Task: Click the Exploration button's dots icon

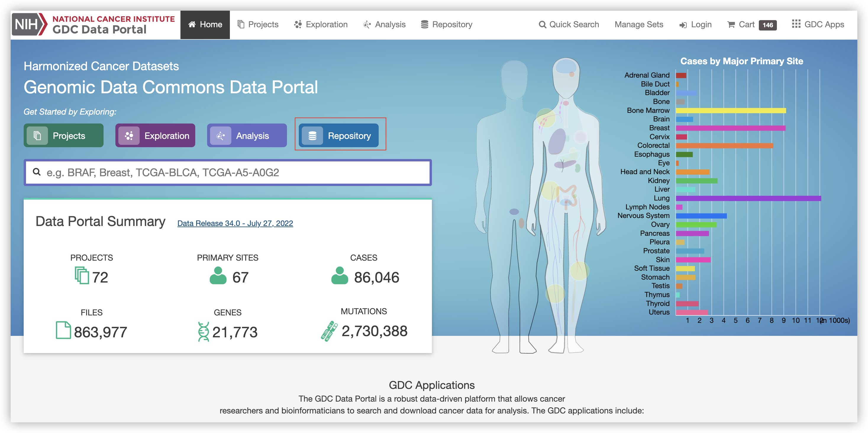Action: tap(129, 136)
